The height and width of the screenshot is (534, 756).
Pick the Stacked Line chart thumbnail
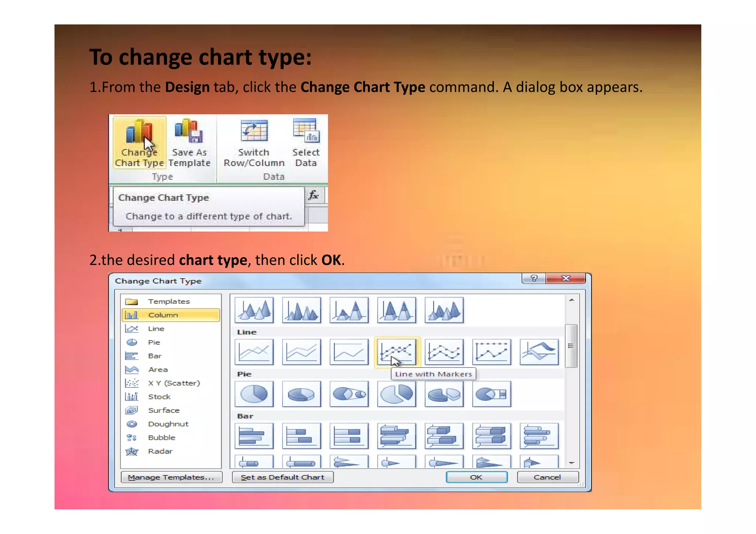[x=302, y=352]
